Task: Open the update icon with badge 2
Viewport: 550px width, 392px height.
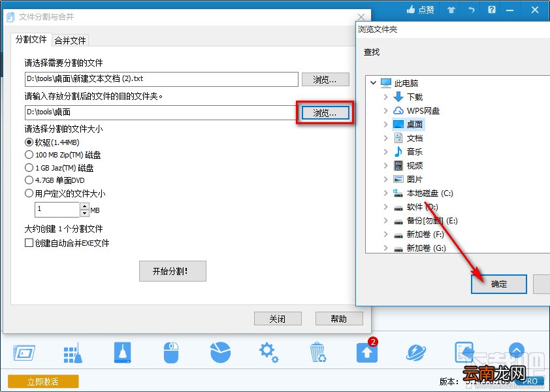Action: [367, 351]
